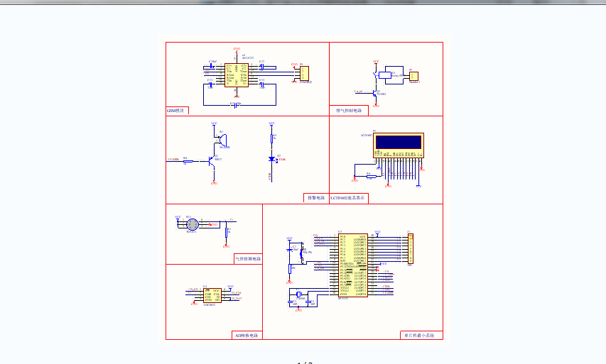
Task: Select resistor R6 feeding transistor base
Action: (x=188, y=161)
